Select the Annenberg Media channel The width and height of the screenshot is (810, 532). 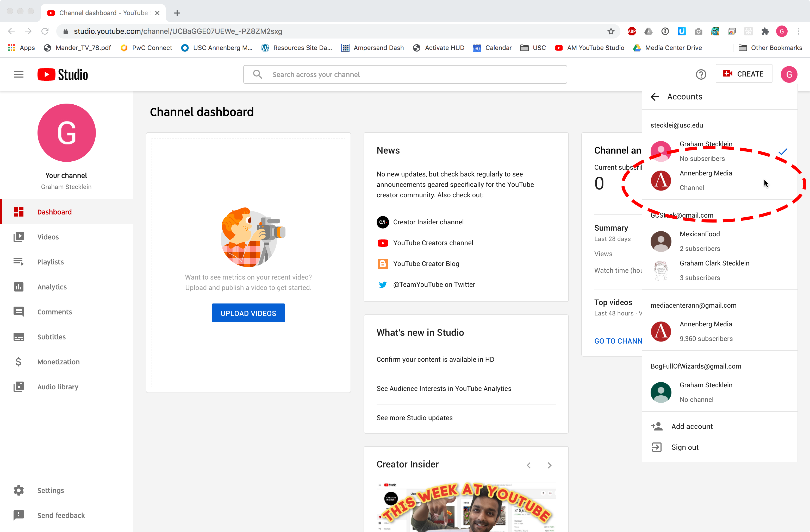pos(706,180)
